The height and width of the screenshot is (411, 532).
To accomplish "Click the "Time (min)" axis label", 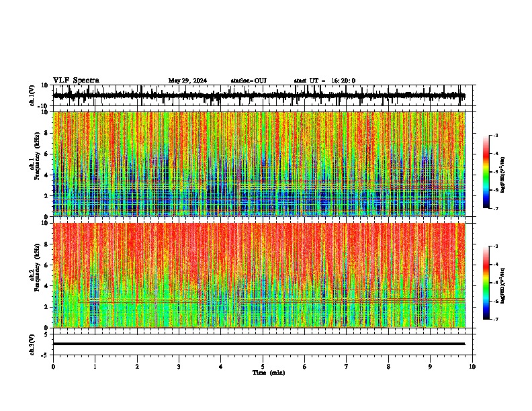I will click(x=269, y=373).
